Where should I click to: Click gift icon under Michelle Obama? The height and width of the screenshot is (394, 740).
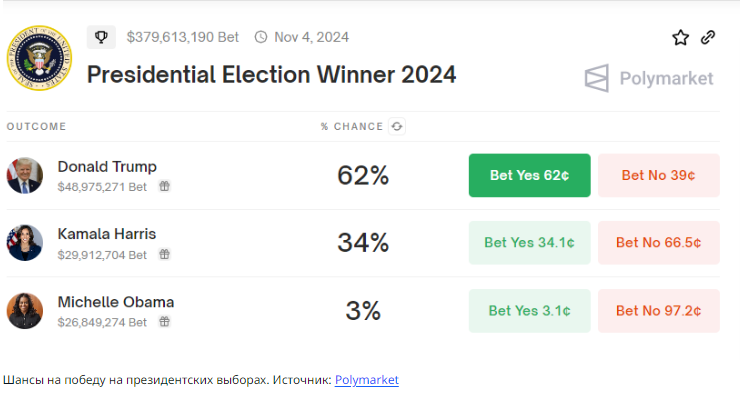[x=164, y=322]
